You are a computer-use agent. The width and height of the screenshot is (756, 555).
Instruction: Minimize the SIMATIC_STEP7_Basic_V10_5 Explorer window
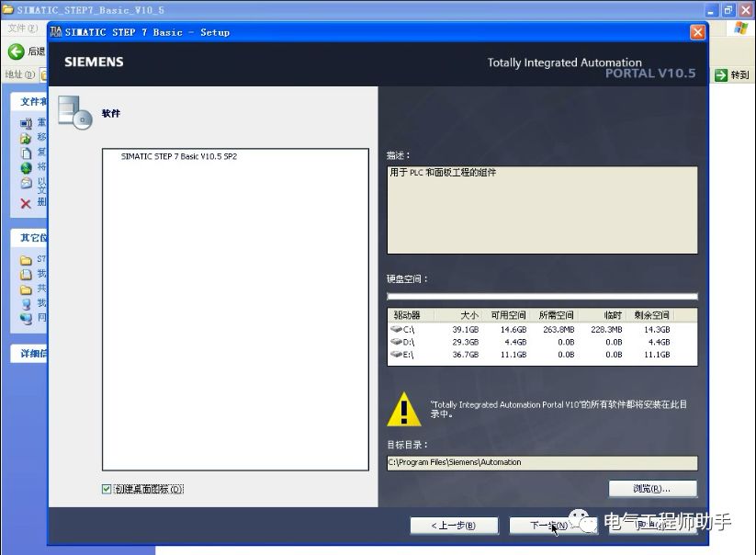coord(711,9)
